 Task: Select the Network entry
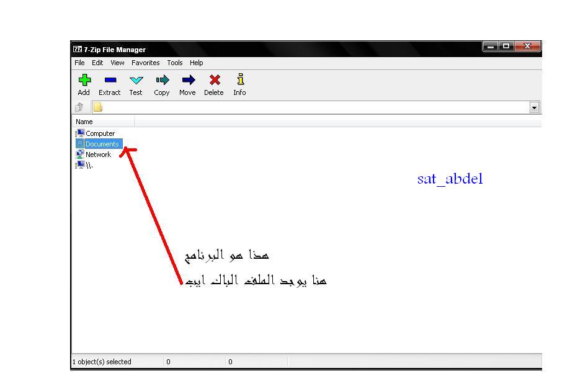(94, 154)
